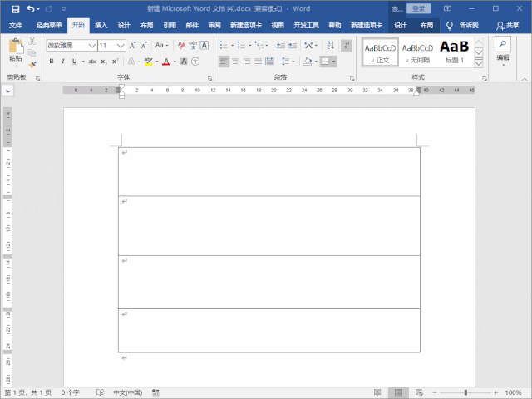
Task: Select the No Spacing style
Action: 417,52
